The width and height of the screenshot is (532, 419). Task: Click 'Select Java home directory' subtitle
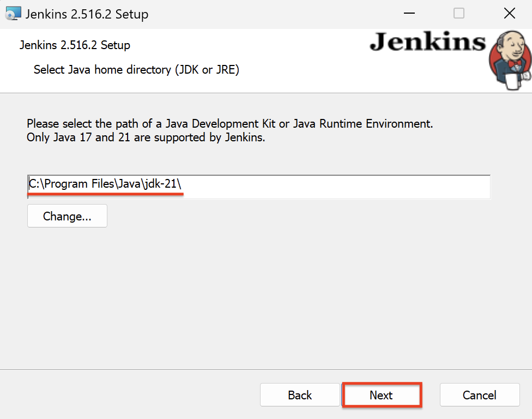[x=136, y=70]
